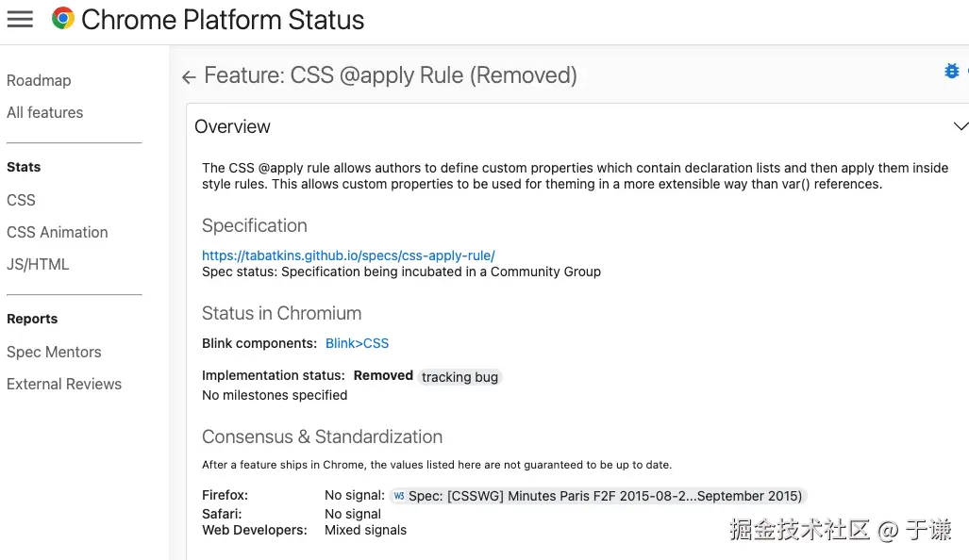The height and width of the screenshot is (560, 969).
Task: Click the back arrow beside Feature title
Action: pos(189,77)
